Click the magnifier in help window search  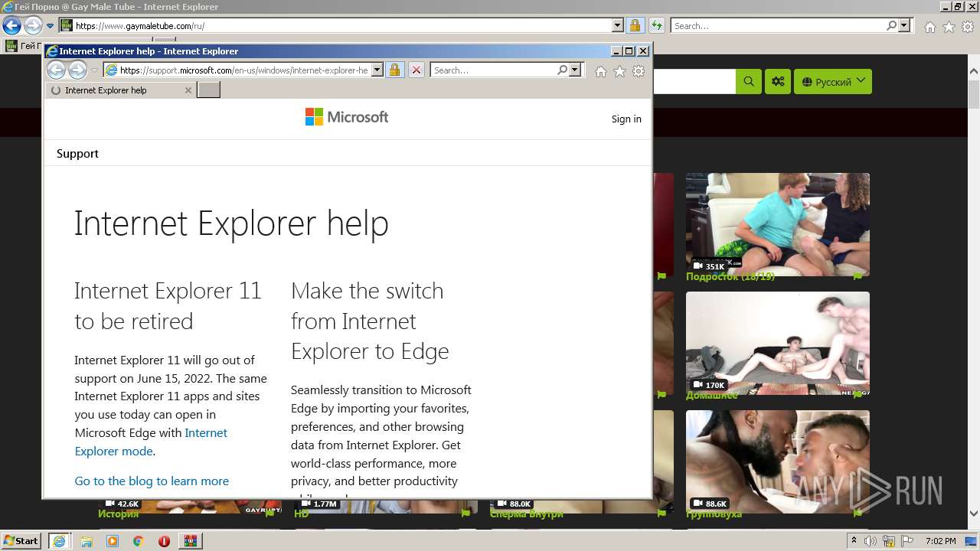[x=563, y=70]
